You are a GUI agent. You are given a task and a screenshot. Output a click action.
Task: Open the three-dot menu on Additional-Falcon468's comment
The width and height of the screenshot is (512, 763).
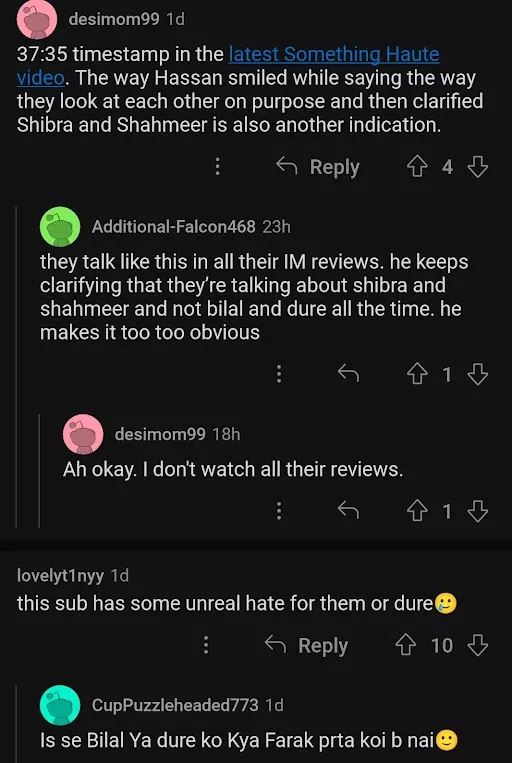point(279,374)
